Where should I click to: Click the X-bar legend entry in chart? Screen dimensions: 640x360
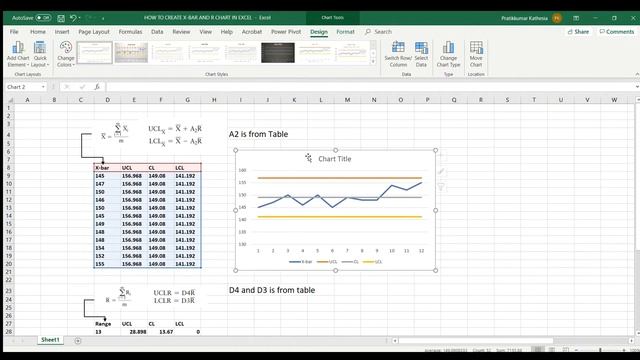301,262
